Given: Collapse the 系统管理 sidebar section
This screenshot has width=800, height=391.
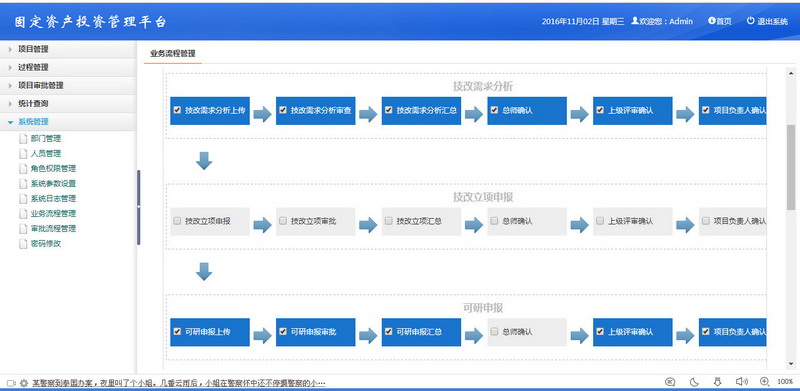Looking at the screenshot, I should 68,121.
